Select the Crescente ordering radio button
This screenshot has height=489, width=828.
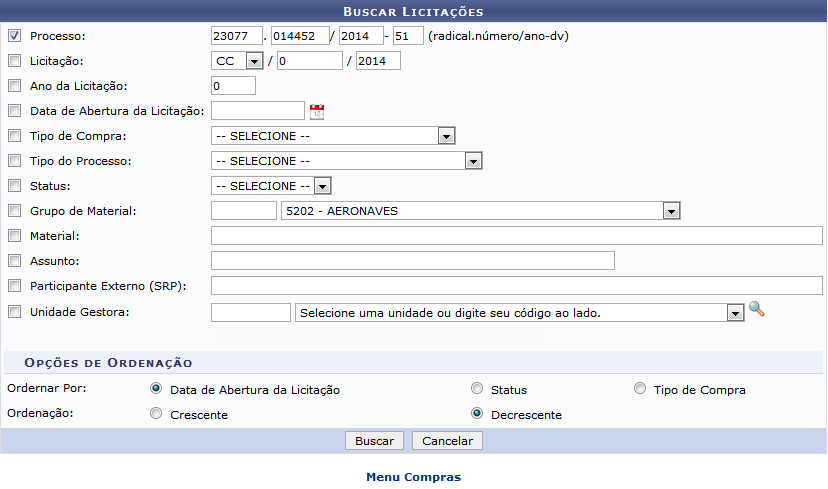tap(155, 414)
